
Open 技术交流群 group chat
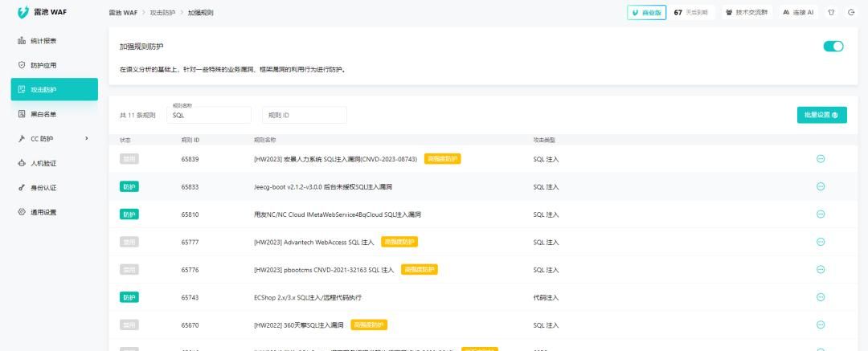click(x=747, y=12)
